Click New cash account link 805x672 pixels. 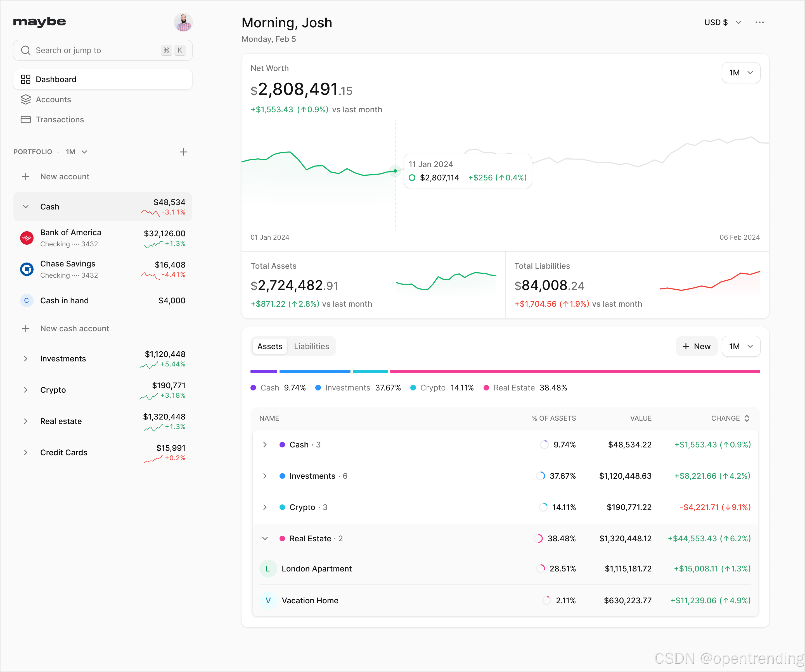(74, 328)
